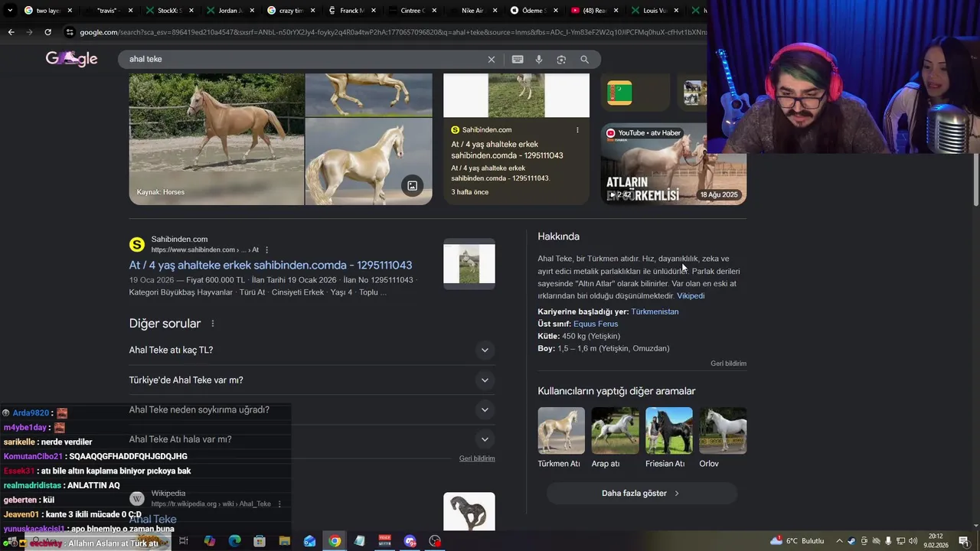Screen dimensions: 980x551
Task: Show hidden system tray icons
Action: pos(839,541)
